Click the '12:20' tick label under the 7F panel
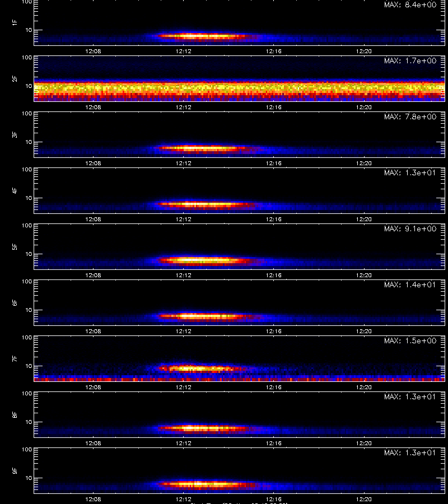The image size is (448, 504). [x=364, y=388]
